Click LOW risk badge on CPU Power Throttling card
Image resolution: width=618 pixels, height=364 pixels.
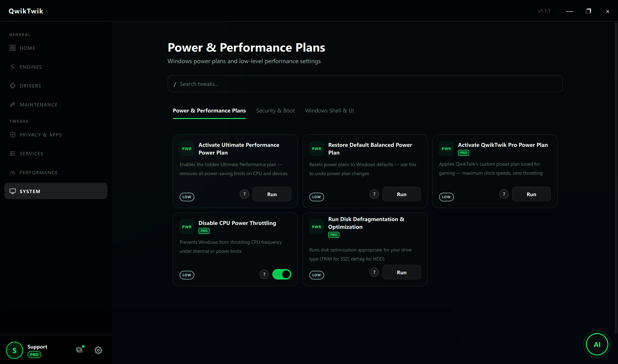(x=187, y=275)
